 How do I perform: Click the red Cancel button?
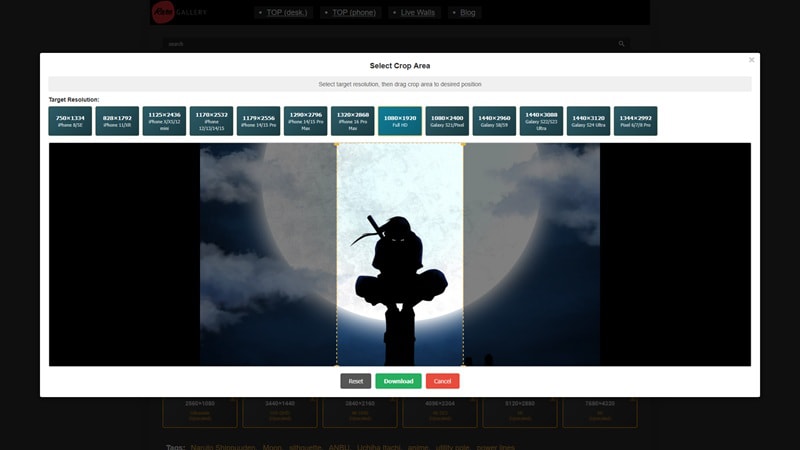[x=442, y=381]
